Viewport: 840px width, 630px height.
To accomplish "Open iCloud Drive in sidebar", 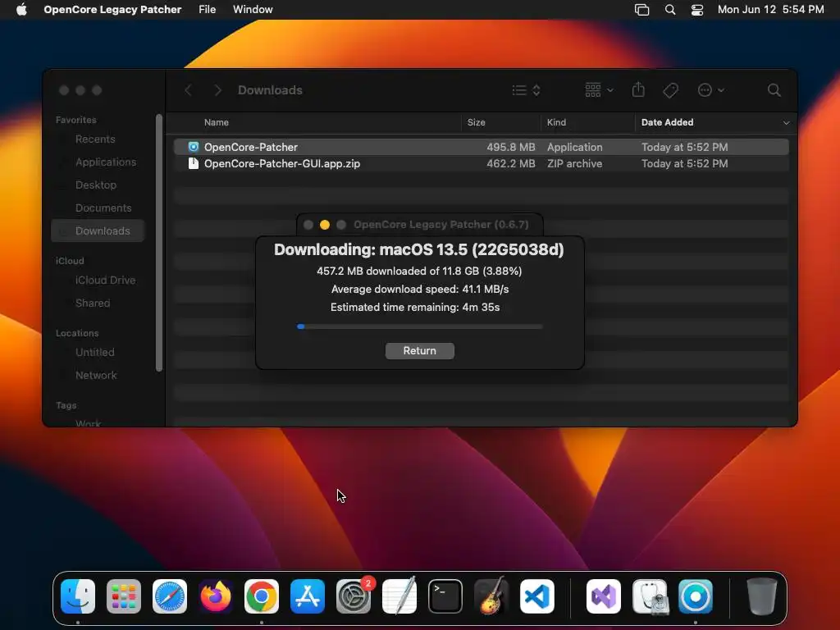I will pyautogui.click(x=105, y=281).
